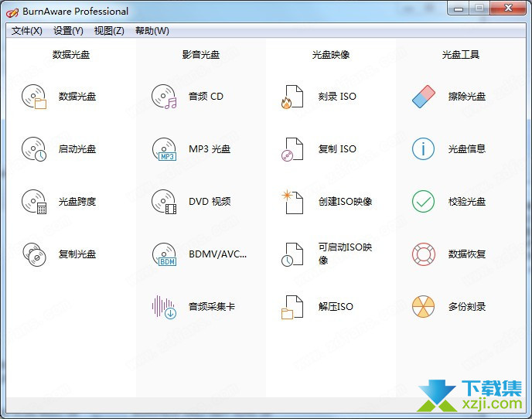Screen dimensions: 532x419
Task: Launch 启动光盘 via its text label
Action: [x=77, y=149]
